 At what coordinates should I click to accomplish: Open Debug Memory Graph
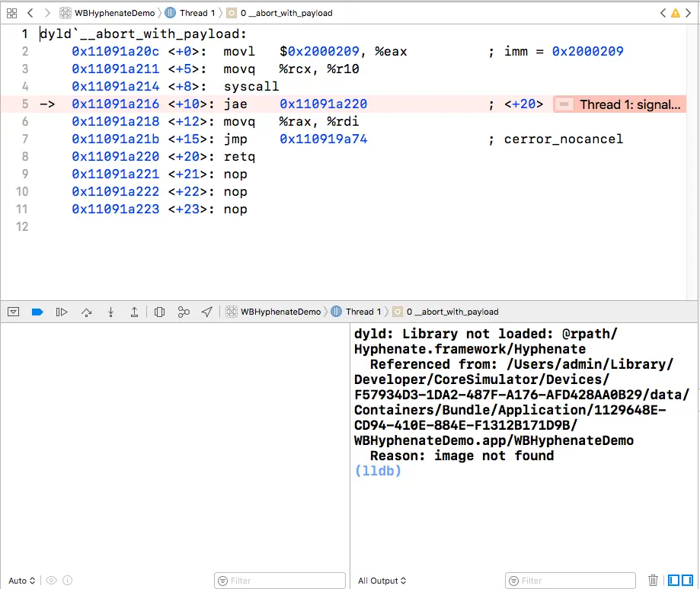184,312
